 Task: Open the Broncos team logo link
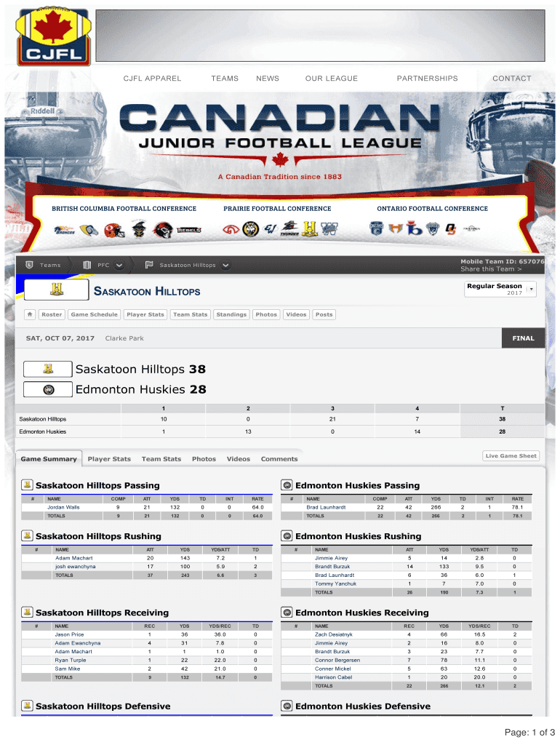tap(65, 230)
